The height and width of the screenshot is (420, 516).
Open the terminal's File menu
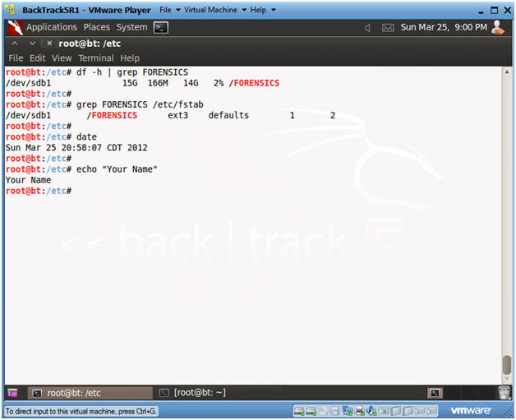(16, 58)
